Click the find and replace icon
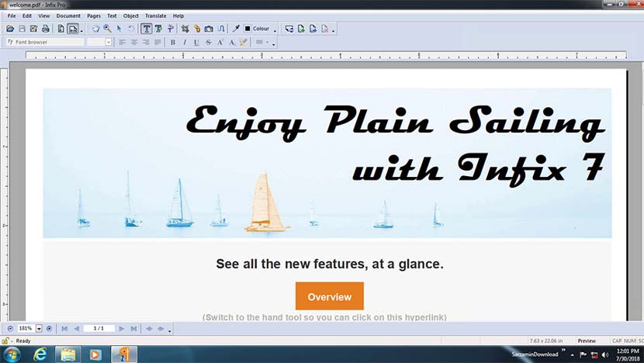644x363 pixels. point(289,29)
